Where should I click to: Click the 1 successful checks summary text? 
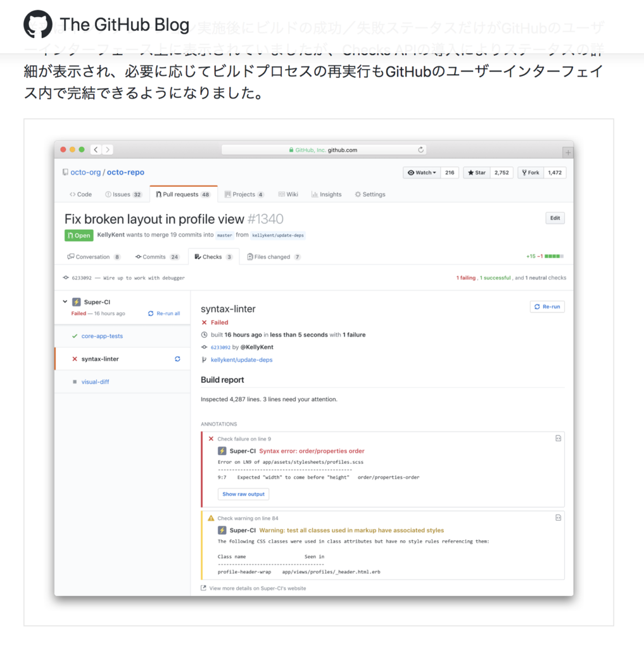pos(495,278)
